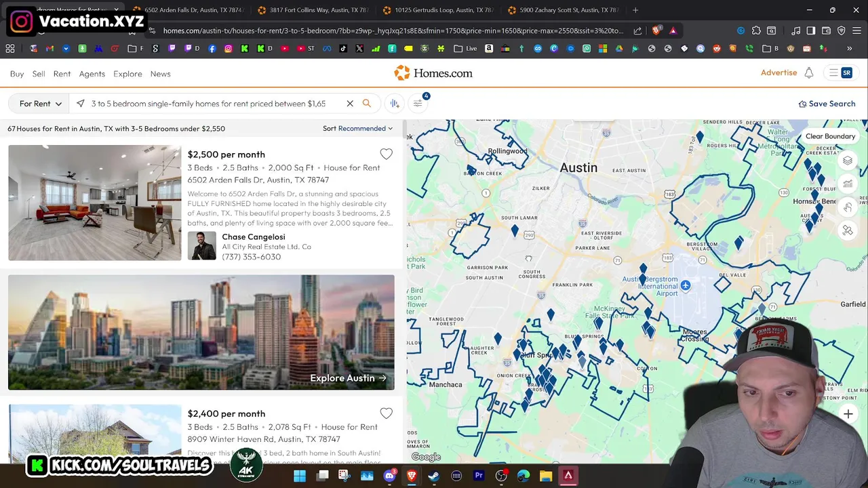
Task: Open the Explore menu
Action: click(x=127, y=74)
